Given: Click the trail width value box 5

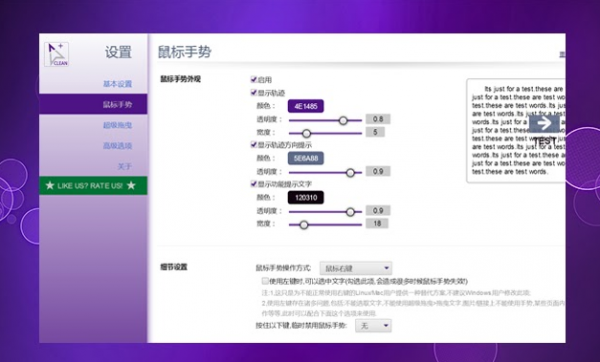Looking at the screenshot, I should 375,132.
